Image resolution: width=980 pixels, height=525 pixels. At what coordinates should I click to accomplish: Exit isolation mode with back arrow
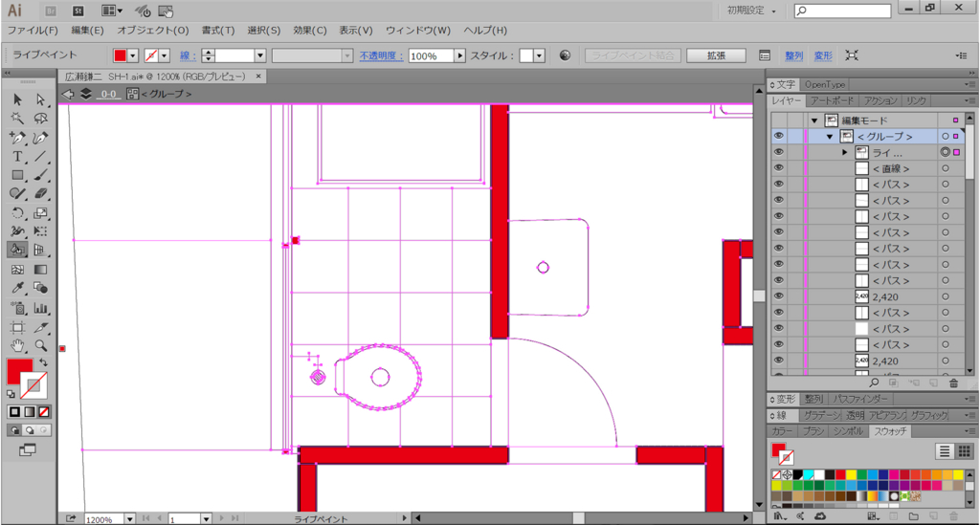click(68, 94)
